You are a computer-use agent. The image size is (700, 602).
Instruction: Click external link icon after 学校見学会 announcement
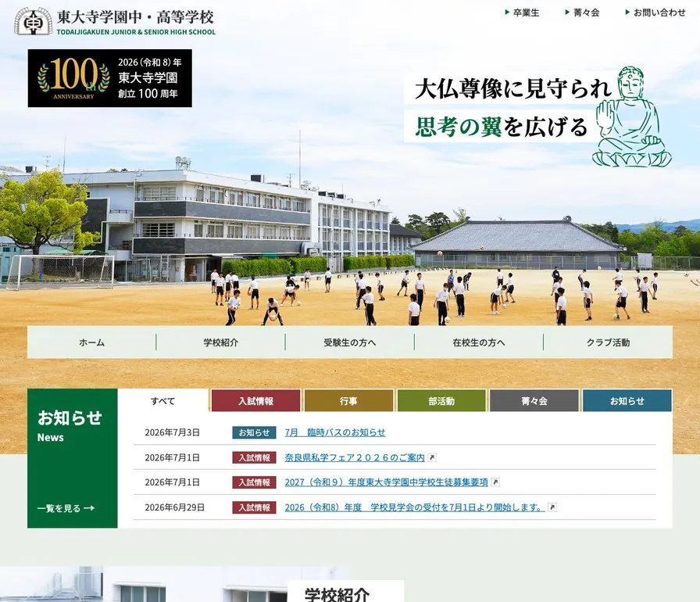pos(552,507)
